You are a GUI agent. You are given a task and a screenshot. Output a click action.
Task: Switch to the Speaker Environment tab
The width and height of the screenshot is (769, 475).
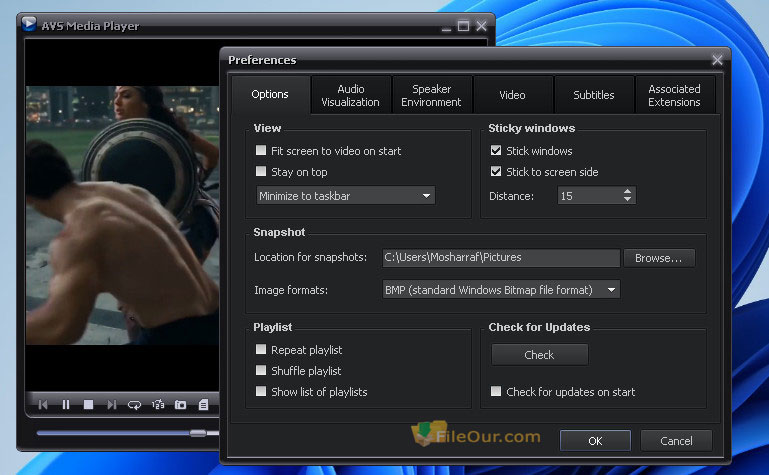431,95
